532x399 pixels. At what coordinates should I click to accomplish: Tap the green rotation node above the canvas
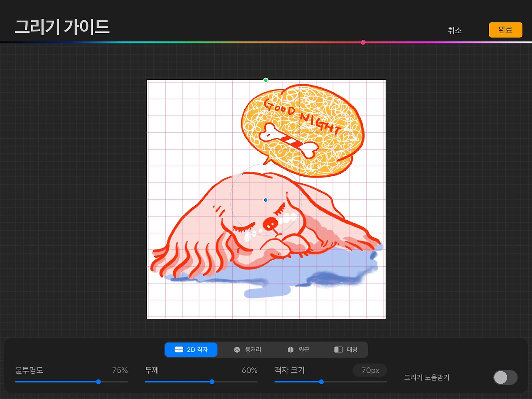click(x=266, y=80)
